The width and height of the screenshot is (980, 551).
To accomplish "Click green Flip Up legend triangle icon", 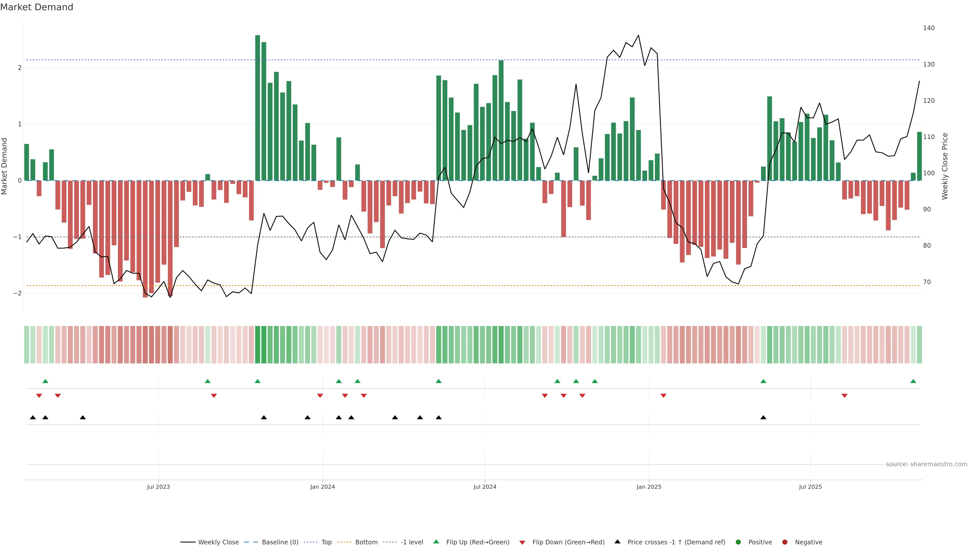I will (x=436, y=542).
